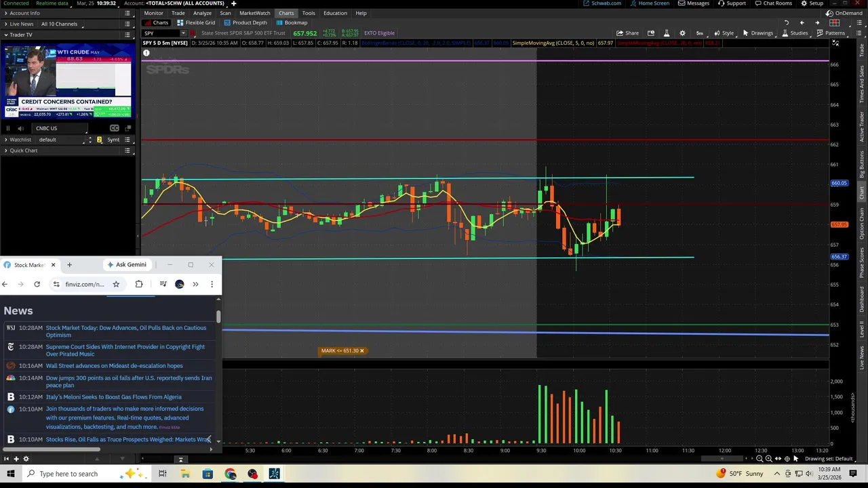Switch to the Trade tab
The image size is (868, 488).
[178, 13]
